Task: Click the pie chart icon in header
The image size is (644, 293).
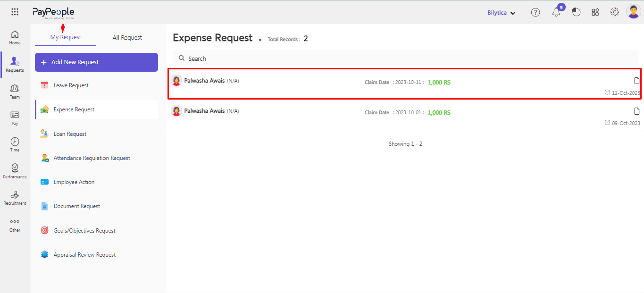Action: (x=576, y=13)
